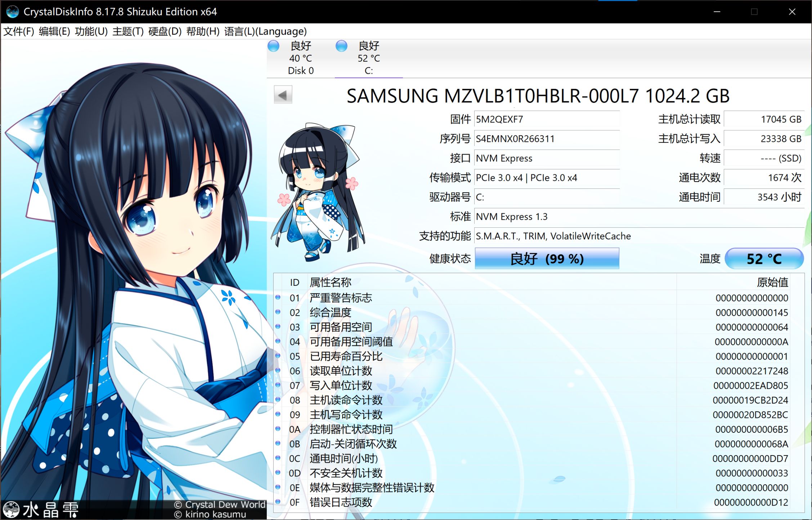The width and height of the screenshot is (812, 520).
Task: Open the 主题(T) menu
Action: click(128, 31)
